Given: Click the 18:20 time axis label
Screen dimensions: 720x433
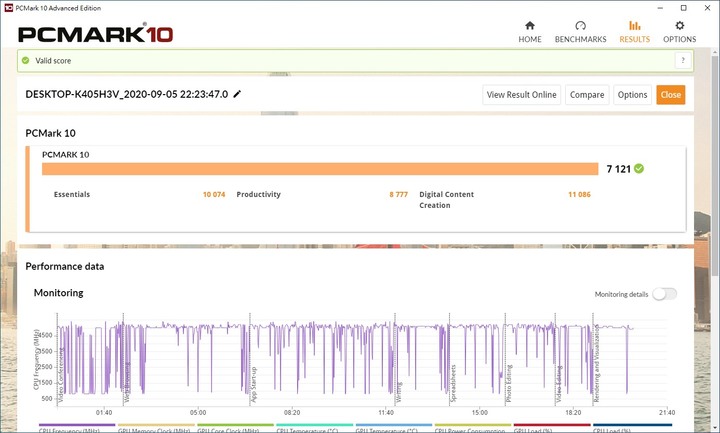Looking at the screenshot, I should point(573,412).
